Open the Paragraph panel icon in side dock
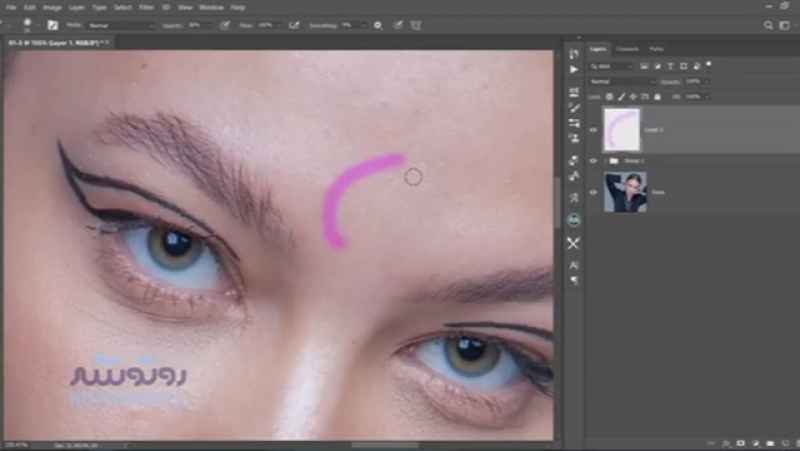Image resolution: width=800 pixels, height=451 pixels. pyautogui.click(x=574, y=282)
